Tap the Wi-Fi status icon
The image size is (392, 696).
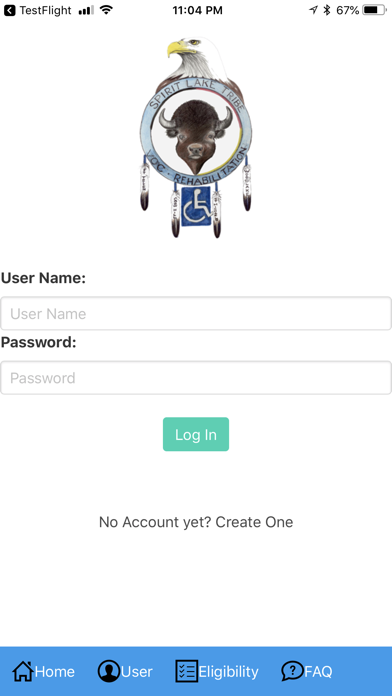click(106, 10)
